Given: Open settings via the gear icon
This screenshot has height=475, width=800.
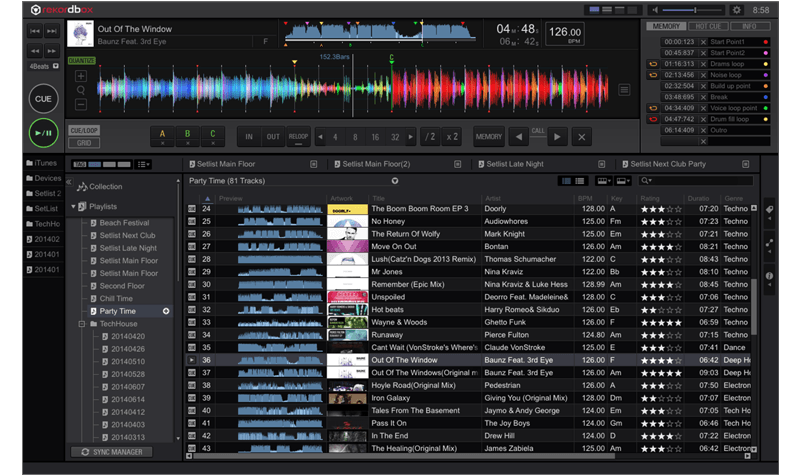Looking at the screenshot, I should pyautogui.click(x=738, y=9).
